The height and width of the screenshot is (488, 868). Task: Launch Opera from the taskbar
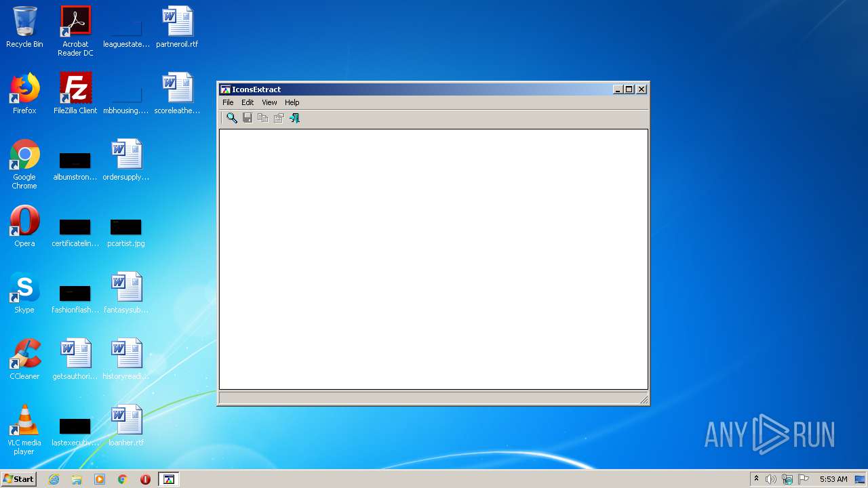click(145, 479)
